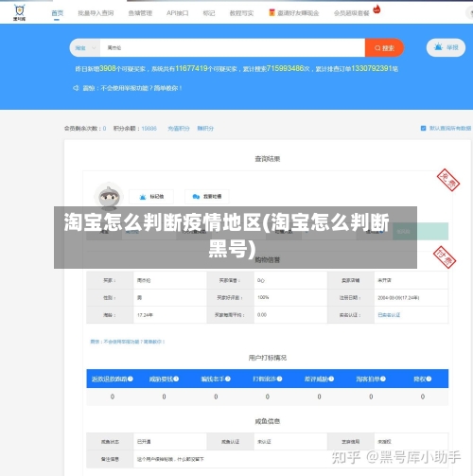473x476 pixels.
Task: Click the shield logo at top left
Action: pyautogui.click(x=20, y=12)
